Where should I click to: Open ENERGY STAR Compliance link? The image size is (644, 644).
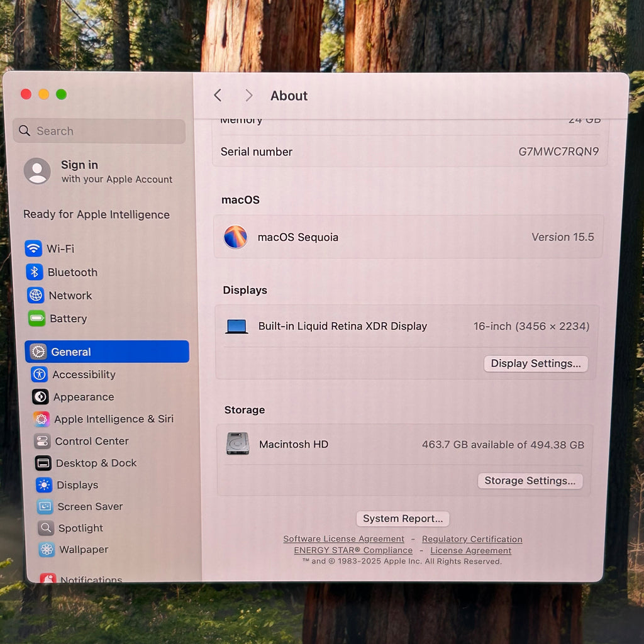(353, 550)
